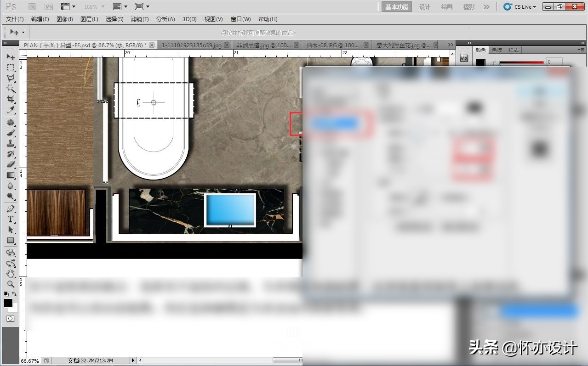Select the Pen tool
The width and height of the screenshot is (588, 366).
11,209
